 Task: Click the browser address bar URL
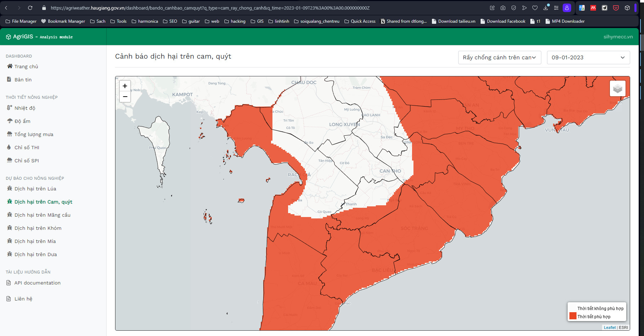click(x=210, y=8)
